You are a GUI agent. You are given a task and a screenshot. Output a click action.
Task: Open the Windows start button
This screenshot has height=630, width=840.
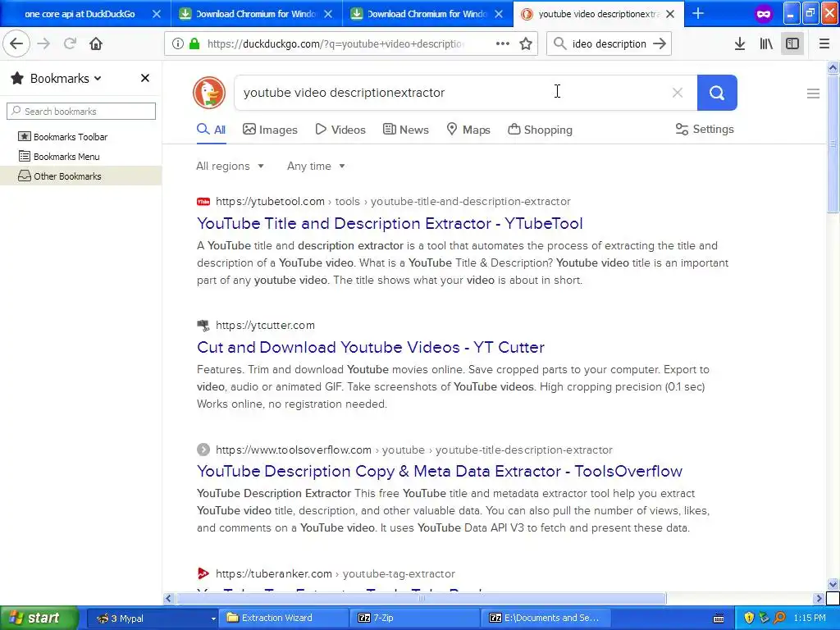39,618
